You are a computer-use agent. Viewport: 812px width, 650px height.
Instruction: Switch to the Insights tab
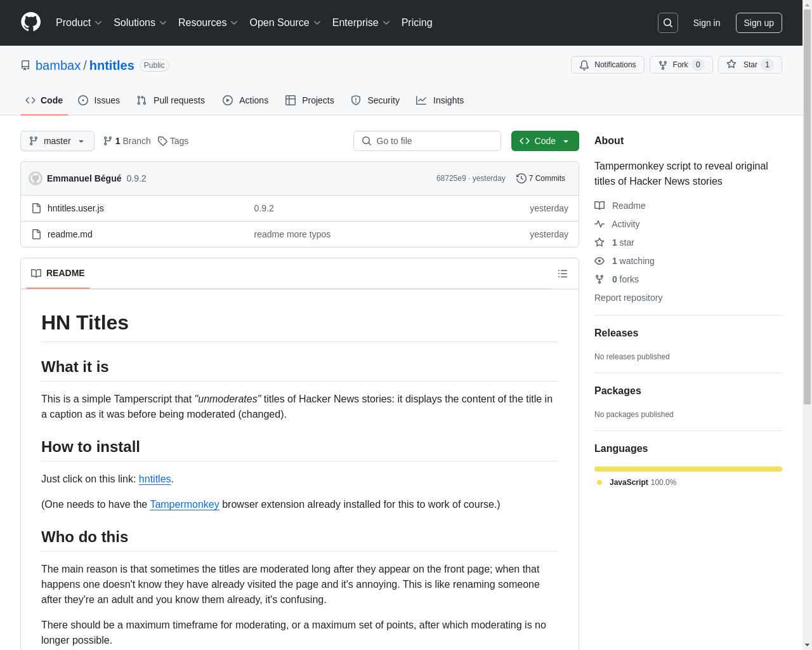tap(440, 100)
